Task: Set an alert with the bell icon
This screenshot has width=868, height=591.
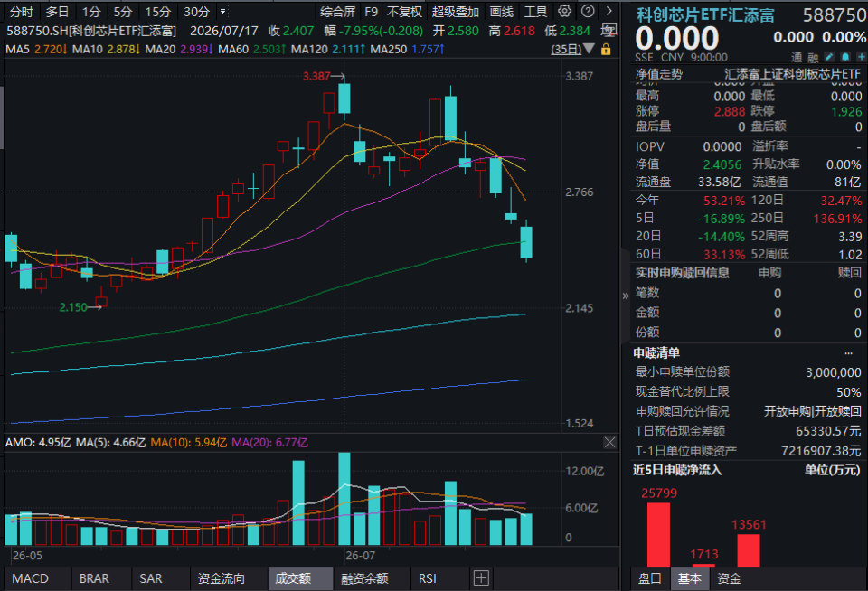Action: click(845, 57)
